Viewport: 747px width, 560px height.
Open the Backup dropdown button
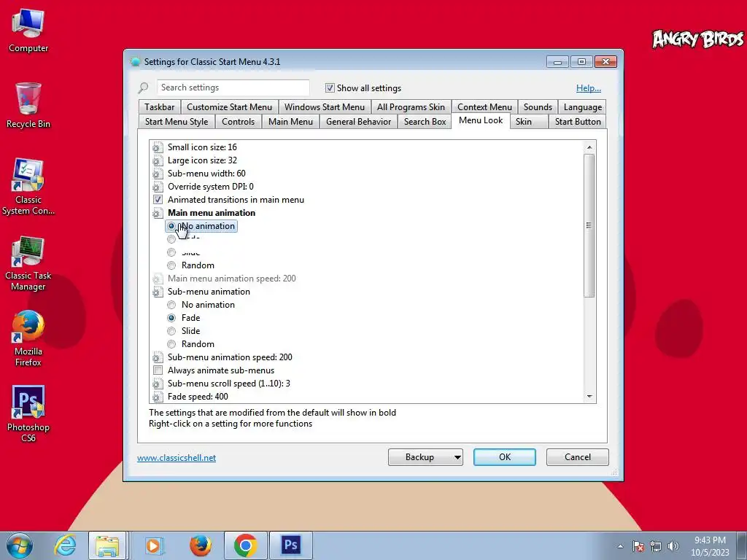tap(425, 457)
